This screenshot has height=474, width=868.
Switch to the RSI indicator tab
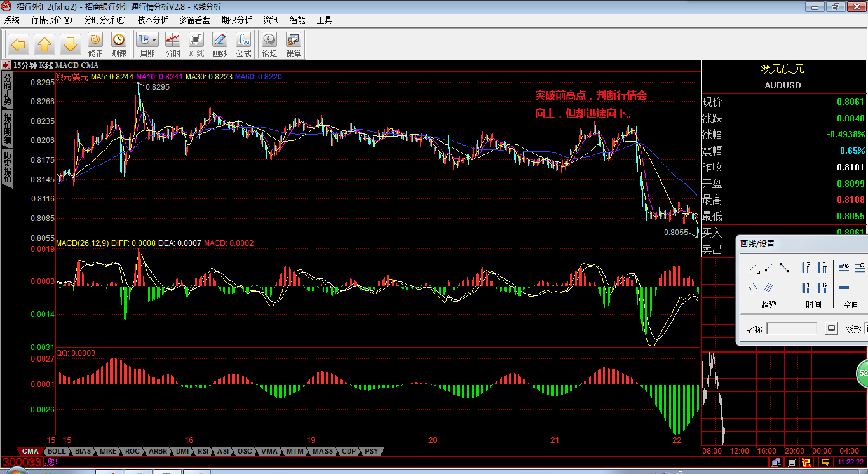(x=203, y=451)
